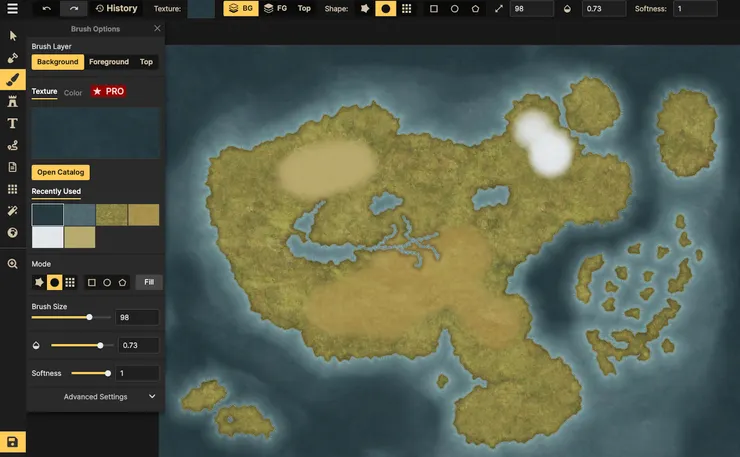Open the Grid tool in sidebar
Screen dimensions: 740x457
click(x=13, y=189)
